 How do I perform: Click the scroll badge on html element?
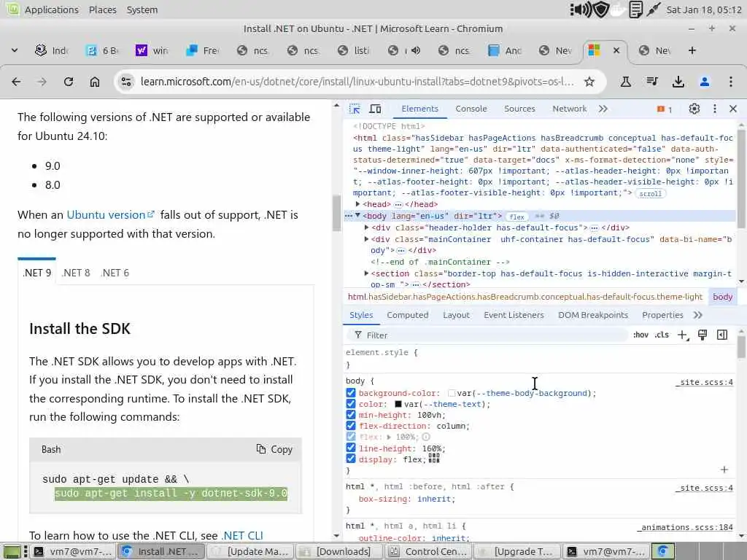coord(650,194)
